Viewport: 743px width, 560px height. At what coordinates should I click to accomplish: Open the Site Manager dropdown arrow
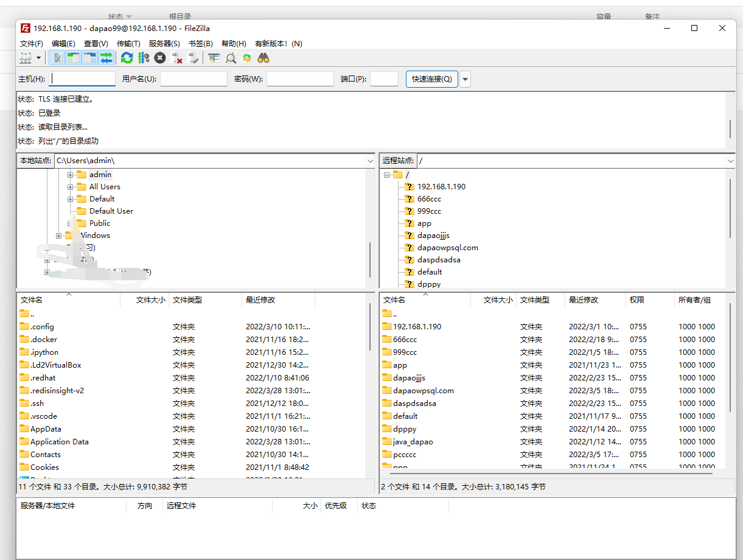coord(39,58)
